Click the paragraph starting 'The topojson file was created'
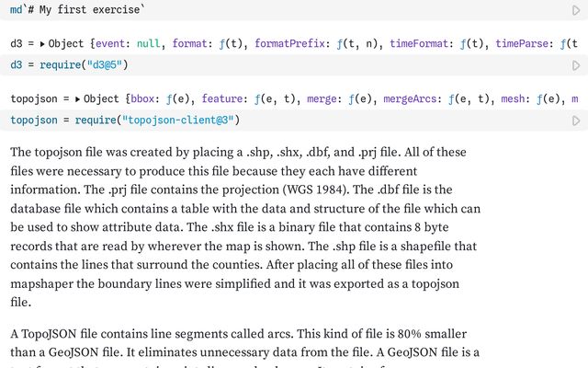The width and height of the screenshot is (588, 368). 245,225
